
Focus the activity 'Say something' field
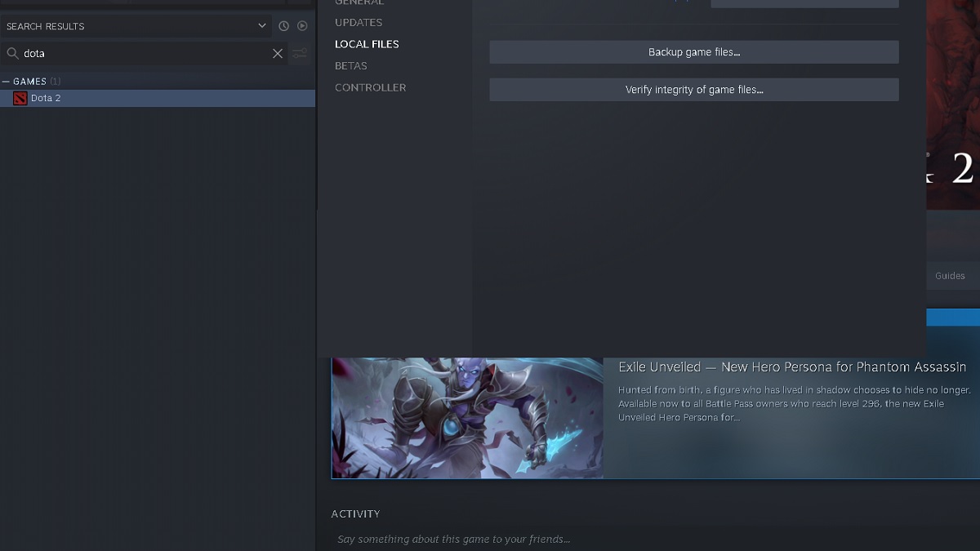pos(453,539)
